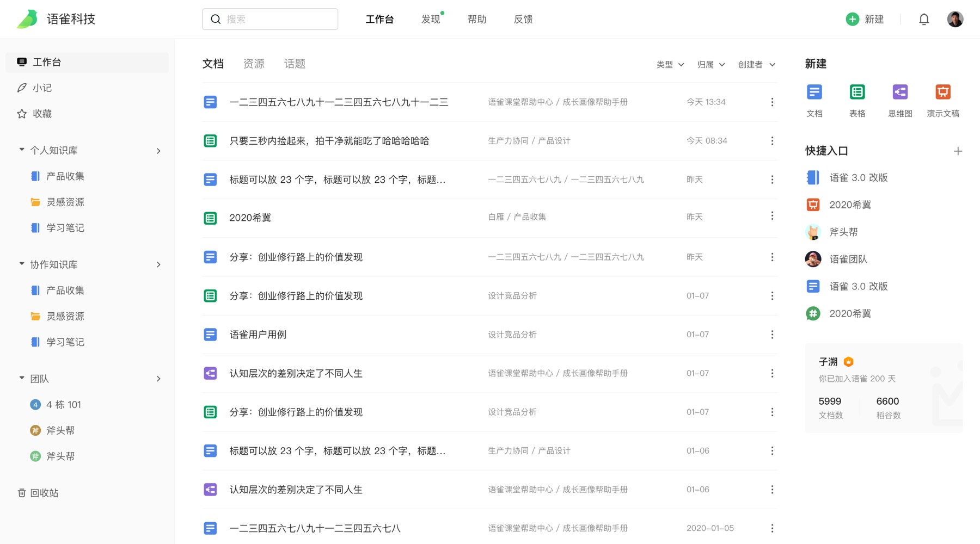Click the spreadsheet icon of 2020希冀 row

[210, 218]
